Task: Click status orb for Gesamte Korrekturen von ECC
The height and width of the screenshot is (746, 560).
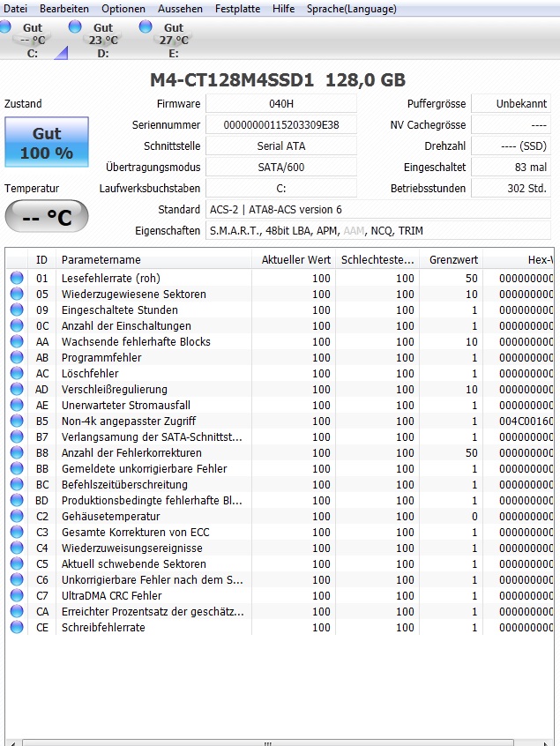Action: [17, 532]
